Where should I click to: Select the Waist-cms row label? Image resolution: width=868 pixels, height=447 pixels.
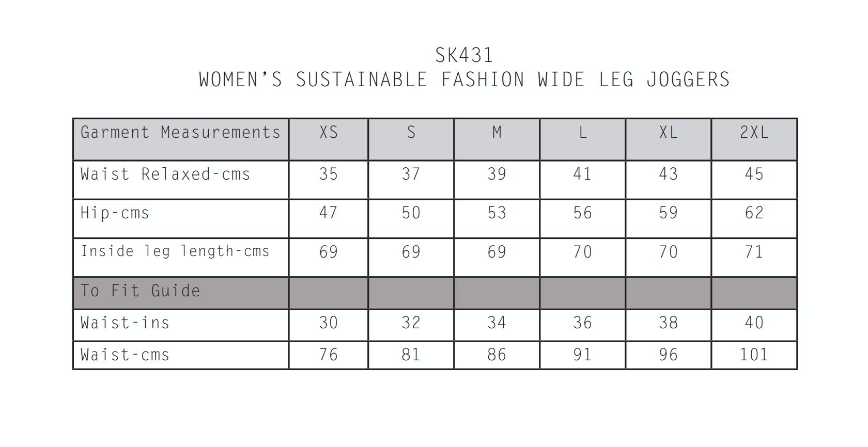[x=125, y=355]
